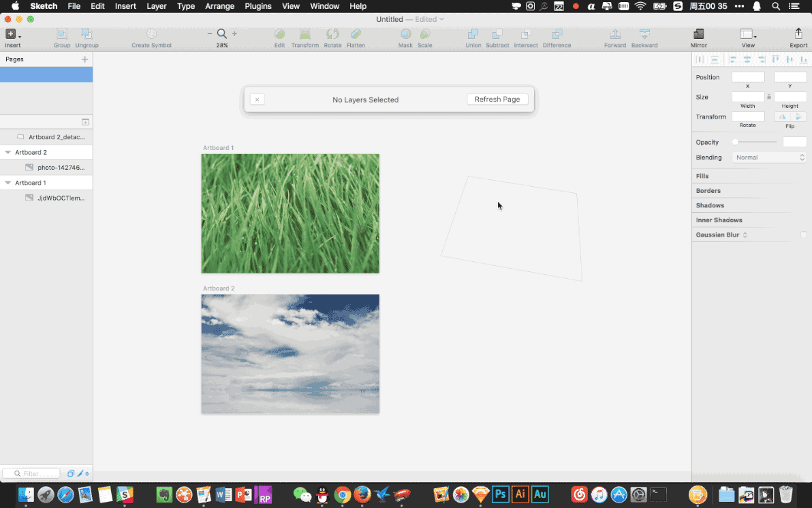
Task: Collapse the pages list icon
Action: pyautogui.click(x=85, y=122)
